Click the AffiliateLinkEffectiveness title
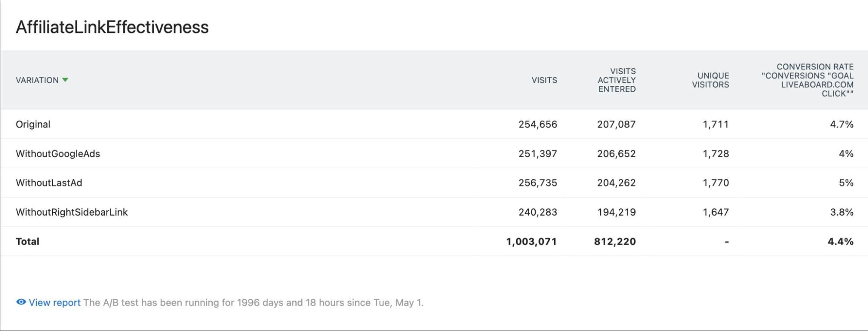This screenshot has height=331, width=868. tap(112, 27)
